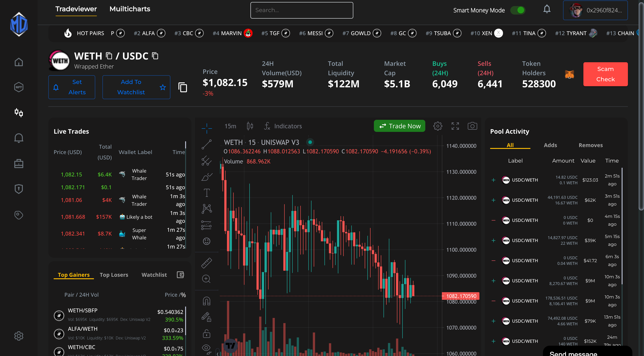Open the Indicators menu

283,126
